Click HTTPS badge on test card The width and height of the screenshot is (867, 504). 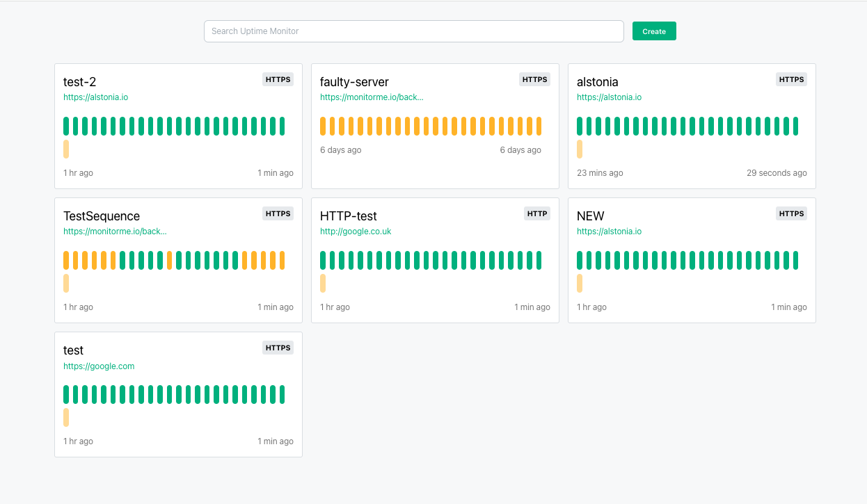tap(278, 348)
